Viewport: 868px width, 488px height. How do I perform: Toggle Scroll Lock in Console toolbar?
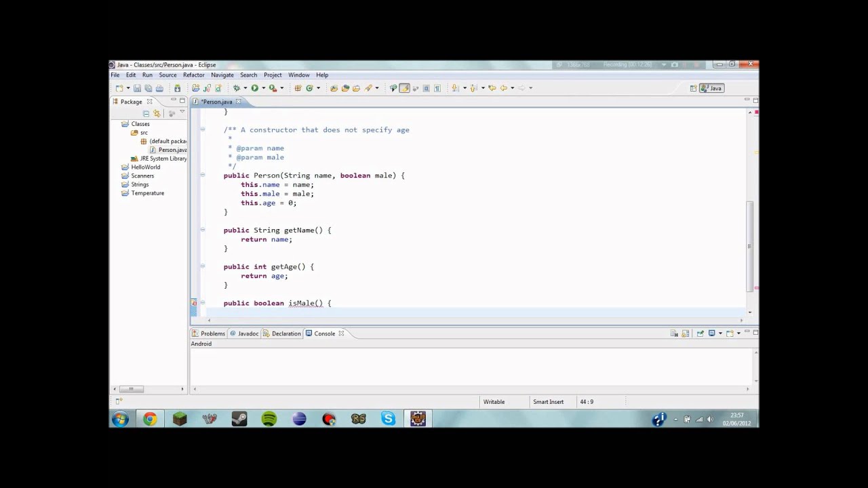click(686, 333)
